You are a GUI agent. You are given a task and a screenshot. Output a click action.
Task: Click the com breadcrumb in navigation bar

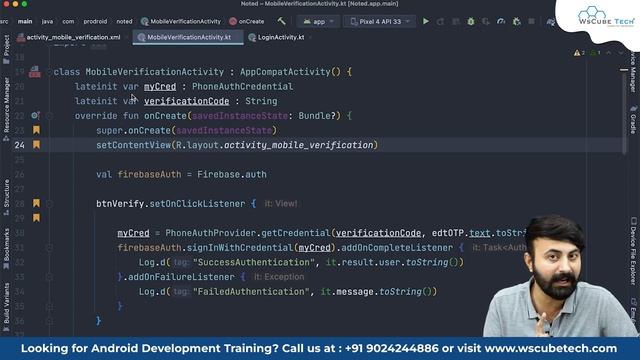pos(68,21)
